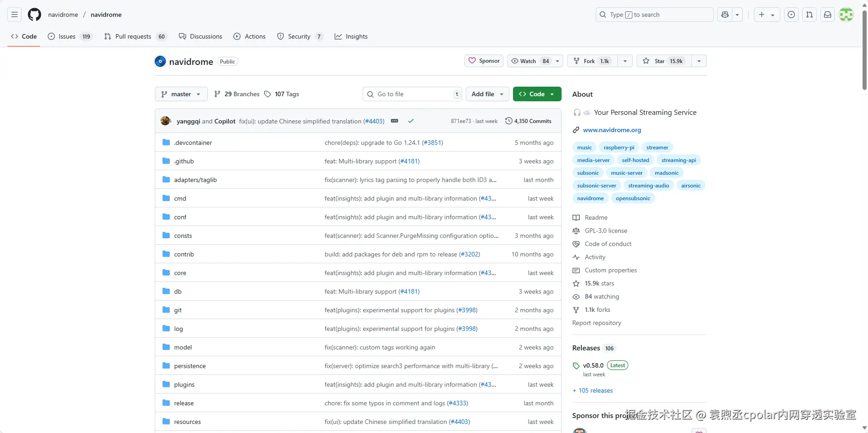Click the eye icon beside 84 watching
The height and width of the screenshot is (433, 868).
pyautogui.click(x=576, y=297)
